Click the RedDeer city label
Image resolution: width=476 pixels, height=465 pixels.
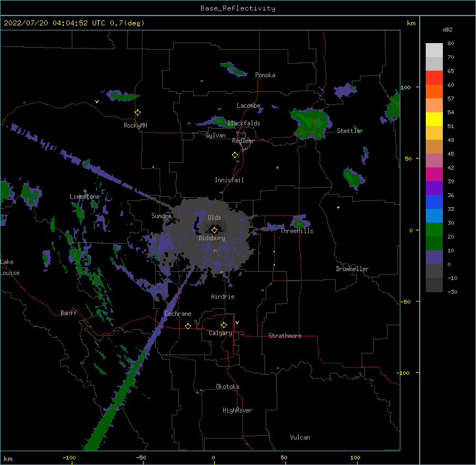(244, 141)
